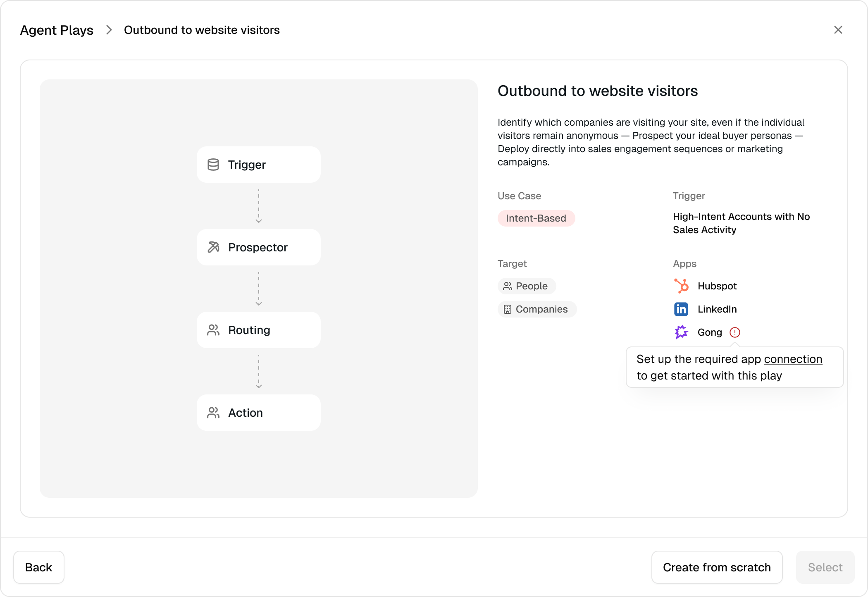
Task: Click the Hubspot logo icon
Action: click(681, 286)
